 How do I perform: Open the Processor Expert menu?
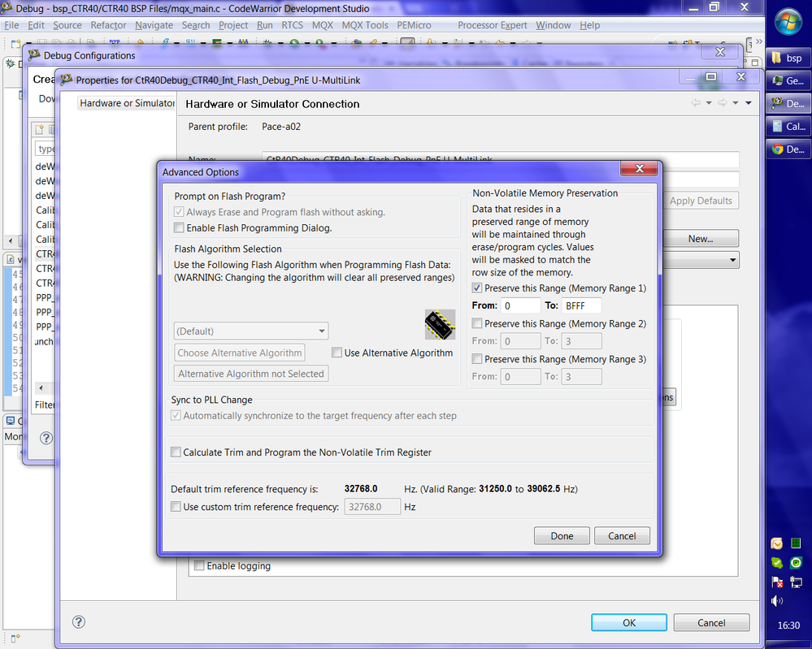[x=492, y=25]
